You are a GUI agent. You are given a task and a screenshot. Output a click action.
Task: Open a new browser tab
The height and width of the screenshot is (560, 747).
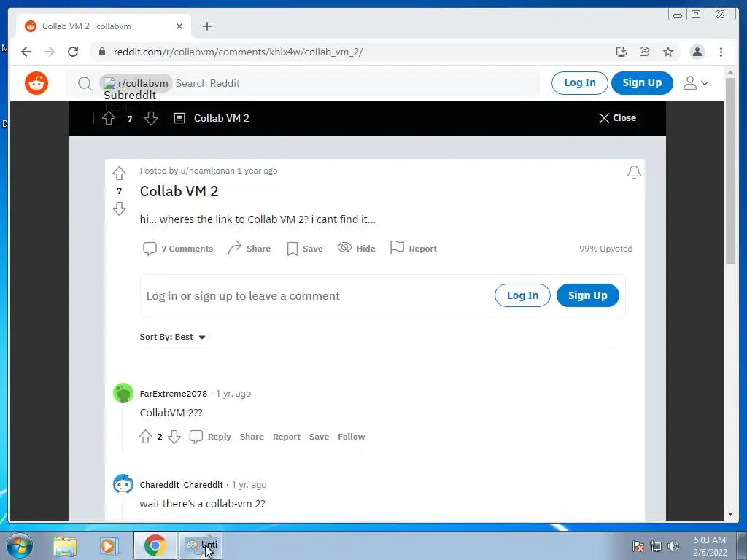tap(206, 26)
